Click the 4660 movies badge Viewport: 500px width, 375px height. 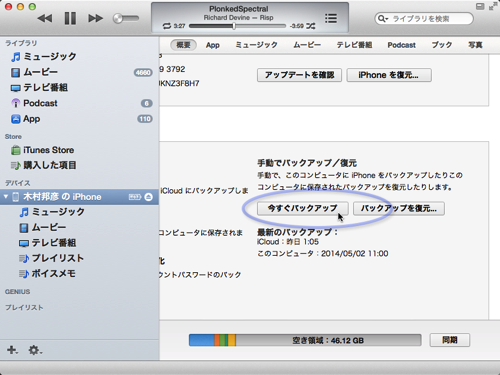143,72
